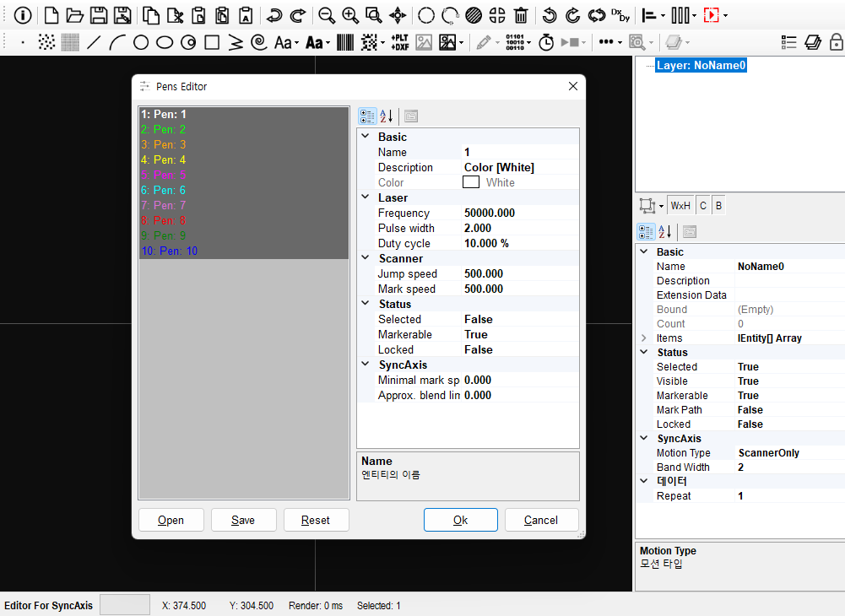The width and height of the screenshot is (845, 616).
Task: Click the paste array clipboard icon marked A
Action: pos(246,16)
